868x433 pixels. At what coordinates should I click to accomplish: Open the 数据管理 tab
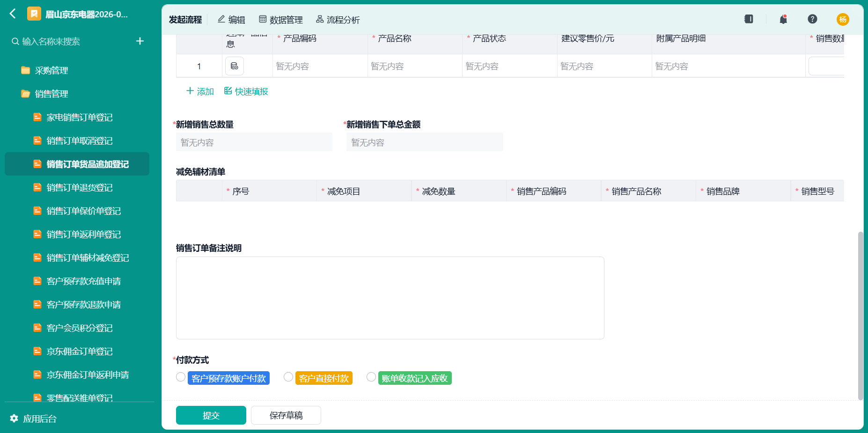click(x=281, y=20)
